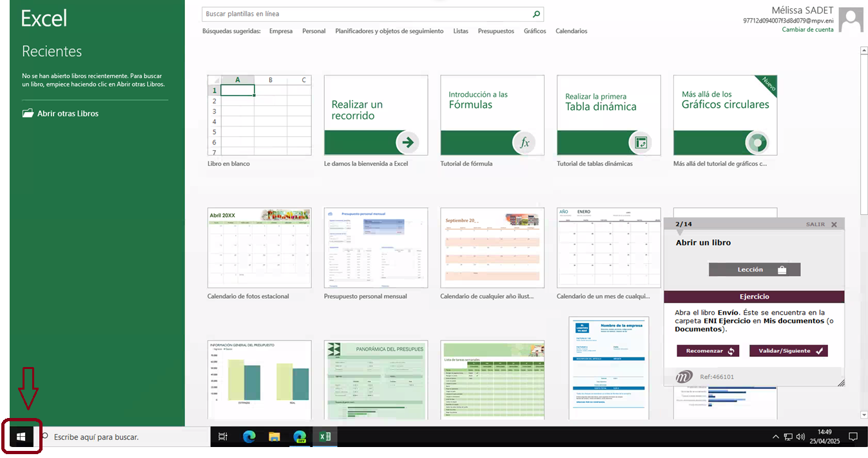Image resolution: width=868 pixels, height=458 pixels.
Task: Open the Introducción a las Fórmulas tutorial
Action: pyautogui.click(x=492, y=115)
